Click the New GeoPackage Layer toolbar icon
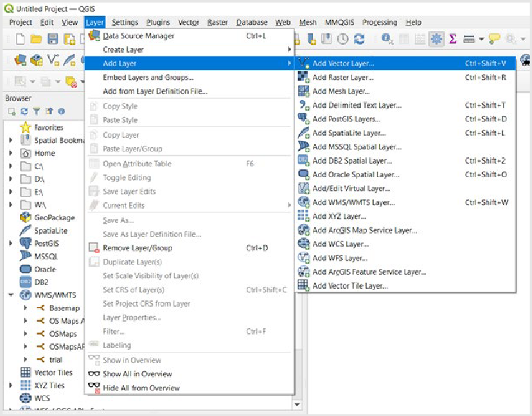This screenshot has height=416, width=532. pos(37,60)
